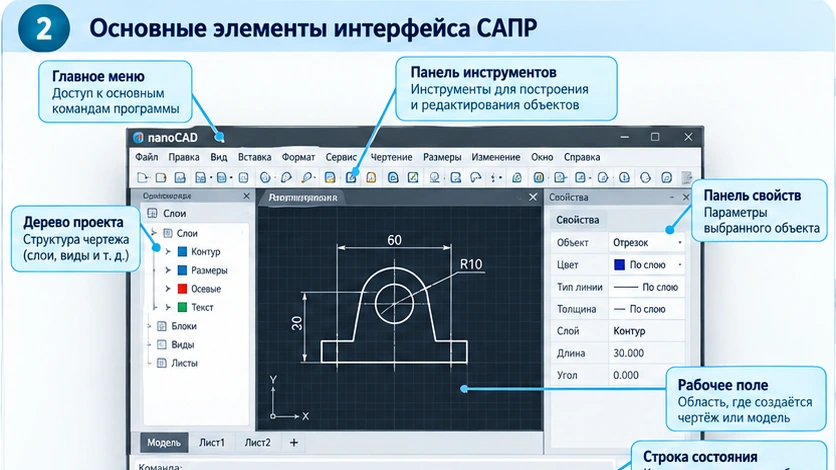Click the circle drawing tool icon in toolbar
836x470 pixels.
pos(265,177)
